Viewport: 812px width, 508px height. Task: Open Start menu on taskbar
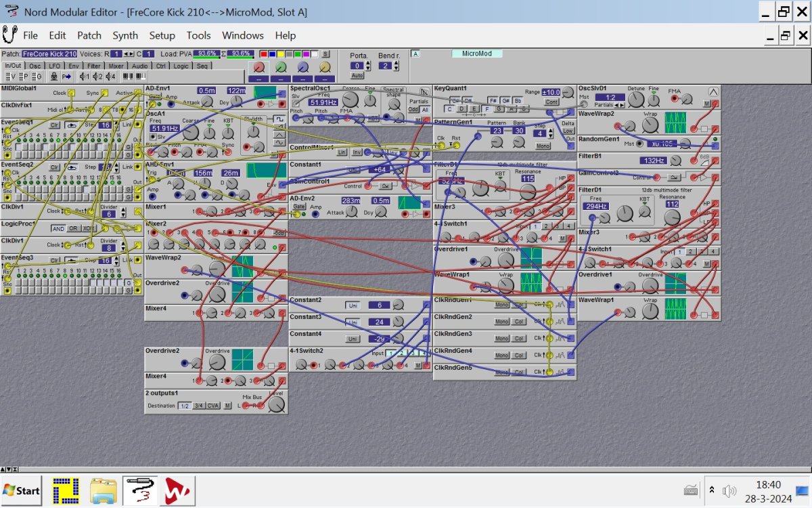tap(22, 490)
